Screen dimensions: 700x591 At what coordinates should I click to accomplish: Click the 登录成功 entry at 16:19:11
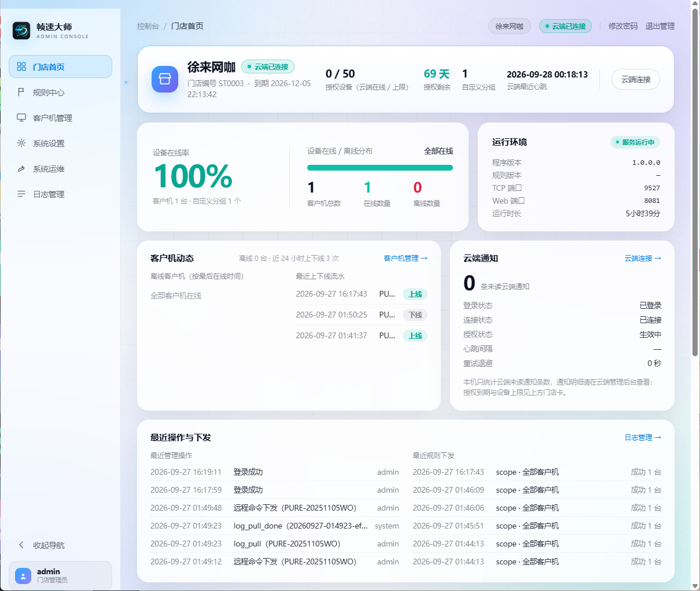click(x=275, y=472)
